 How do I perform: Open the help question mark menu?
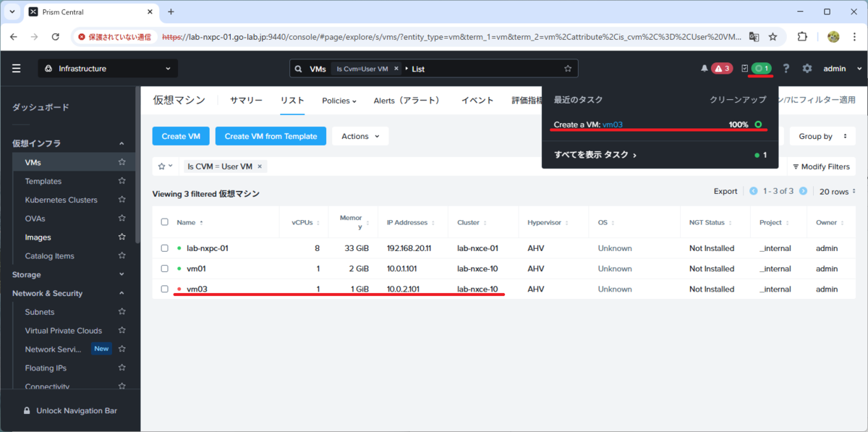point(786,69)
